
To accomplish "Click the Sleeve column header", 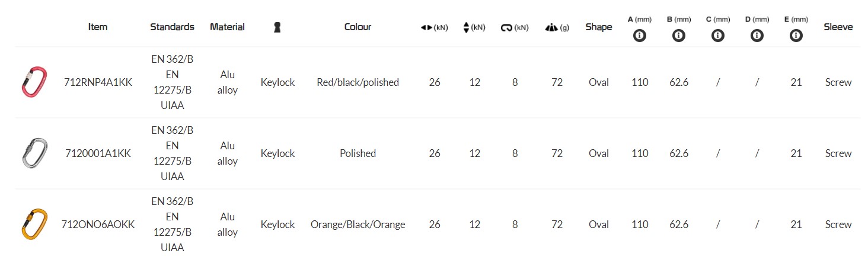I will tap(838, 27).
